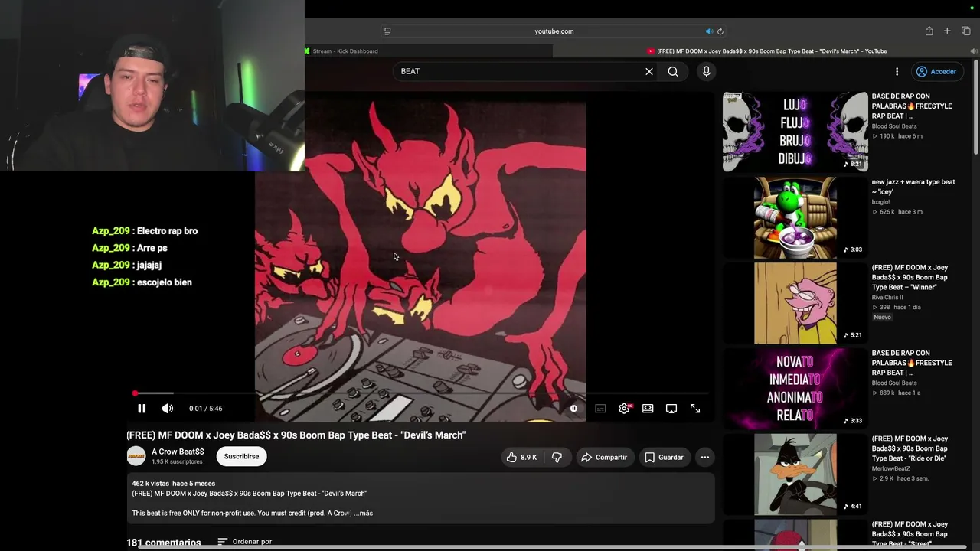The height and width of the screenshot is (551, 980).
Task: Open the "Ride or Die" video title
Action: 910,448
